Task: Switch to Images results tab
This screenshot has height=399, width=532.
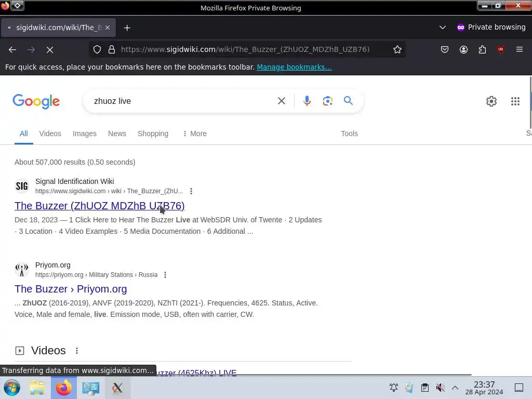Action: tap(85, 134)
